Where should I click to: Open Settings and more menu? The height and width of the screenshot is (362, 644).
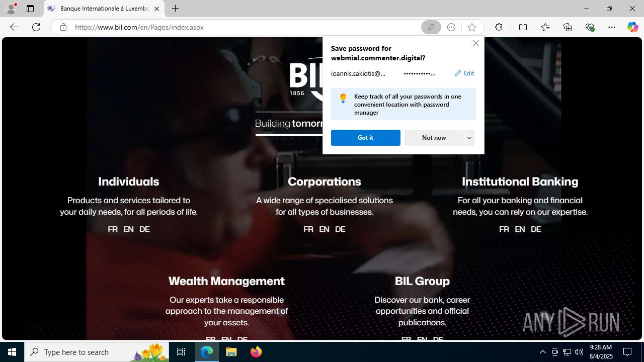click(x=612, y=27)
